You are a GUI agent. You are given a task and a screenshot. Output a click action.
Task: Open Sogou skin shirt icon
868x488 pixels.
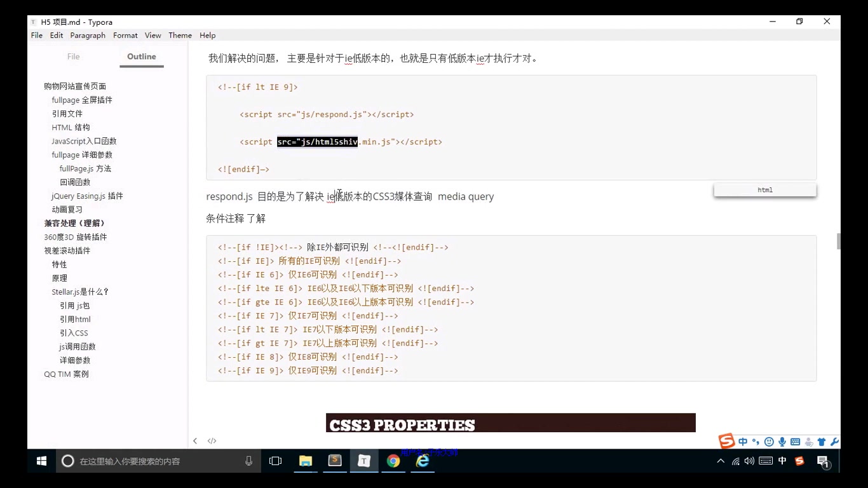pyautogui.click(x=822, y=442)
